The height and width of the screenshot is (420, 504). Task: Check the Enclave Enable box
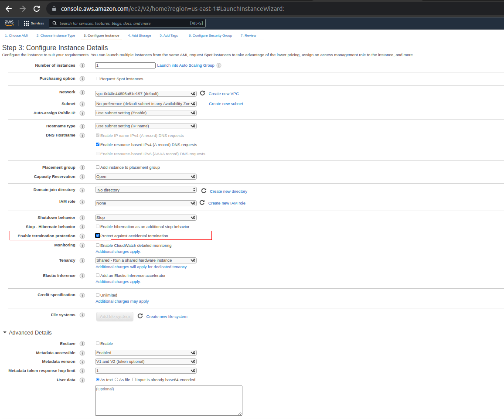pos(98,343)
